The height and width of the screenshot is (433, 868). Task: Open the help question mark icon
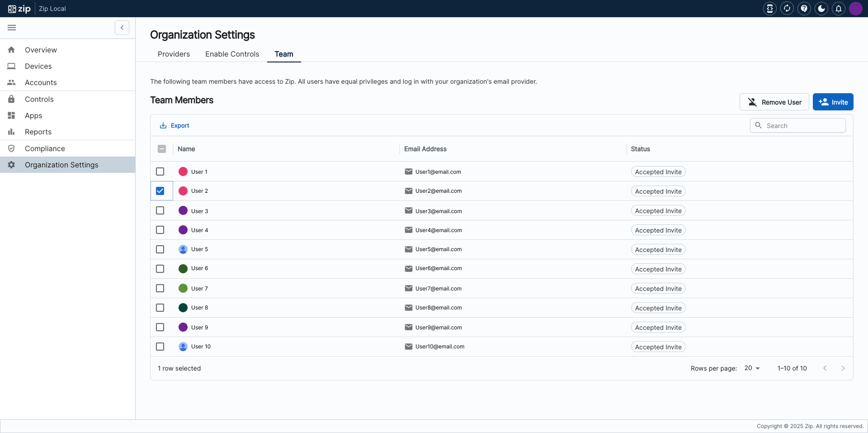[x=804, y=9]
